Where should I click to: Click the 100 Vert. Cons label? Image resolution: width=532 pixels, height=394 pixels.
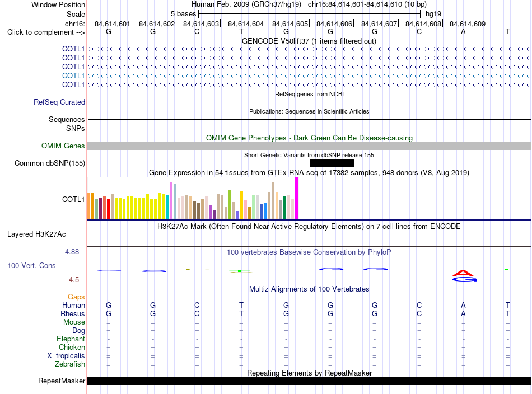click(31, 265)
